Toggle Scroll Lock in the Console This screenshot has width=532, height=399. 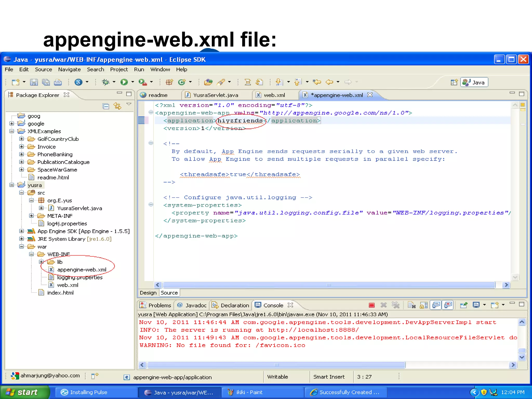[424, 305]
